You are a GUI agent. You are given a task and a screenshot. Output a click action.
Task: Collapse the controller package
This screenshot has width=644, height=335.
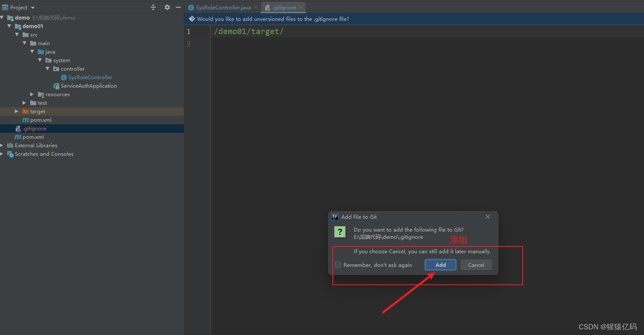coord(48,69)
